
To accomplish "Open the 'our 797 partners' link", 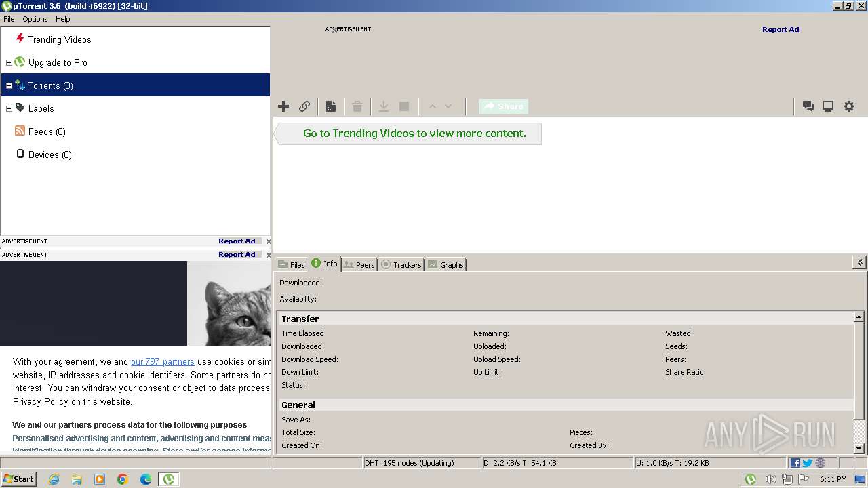I will coord(163,362).
